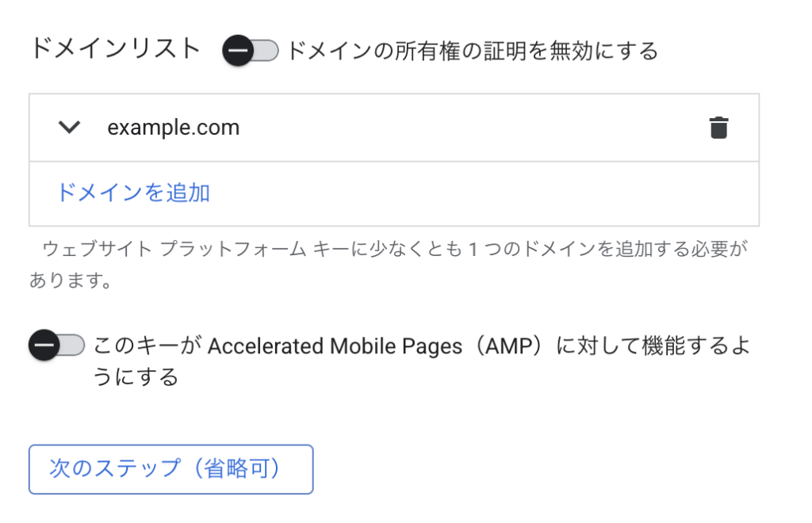Viewport: 812px width, 523px height.
Task: Enable the Accelerated Mobile Pages (AMP) switch
Action: (x=56, y=346)
